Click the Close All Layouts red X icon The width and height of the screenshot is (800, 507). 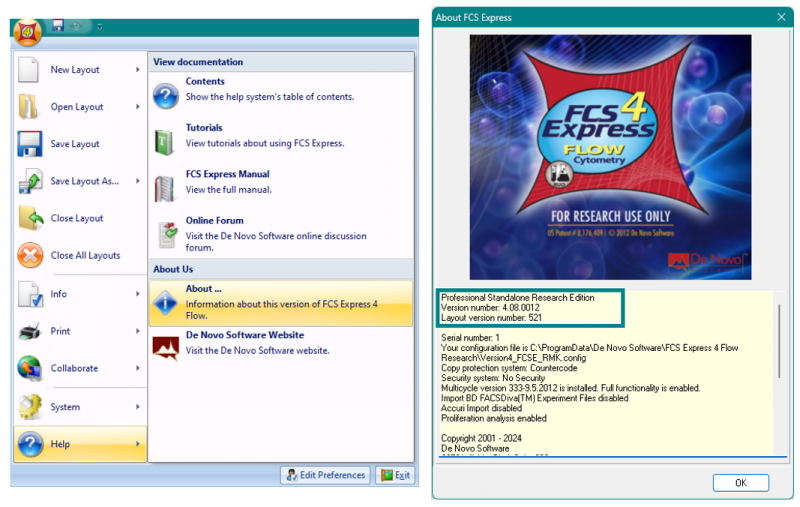(31, 255)
